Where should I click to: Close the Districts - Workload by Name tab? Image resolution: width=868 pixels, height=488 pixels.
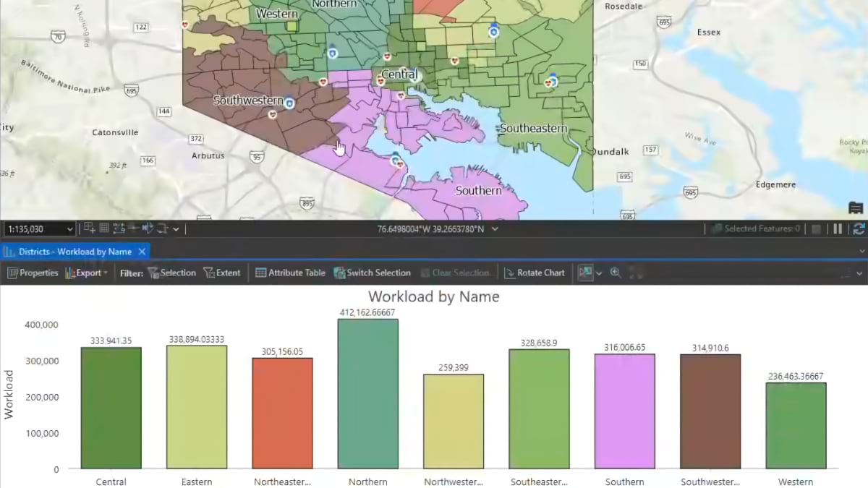point(142,252)
